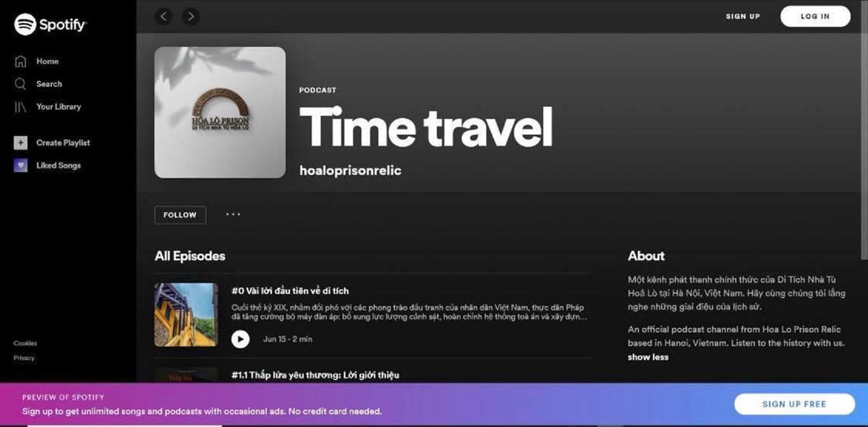Click the Search magnifier icon

pos(21,84)
